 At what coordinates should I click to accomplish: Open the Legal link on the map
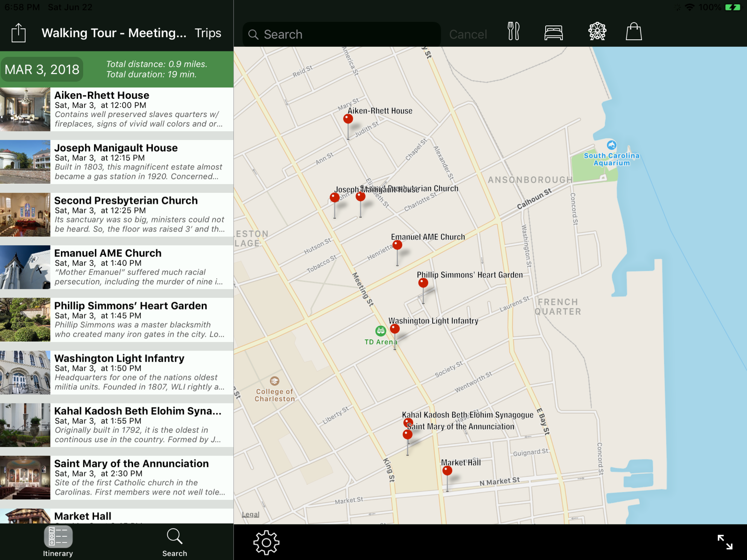[x=250, y=514]
